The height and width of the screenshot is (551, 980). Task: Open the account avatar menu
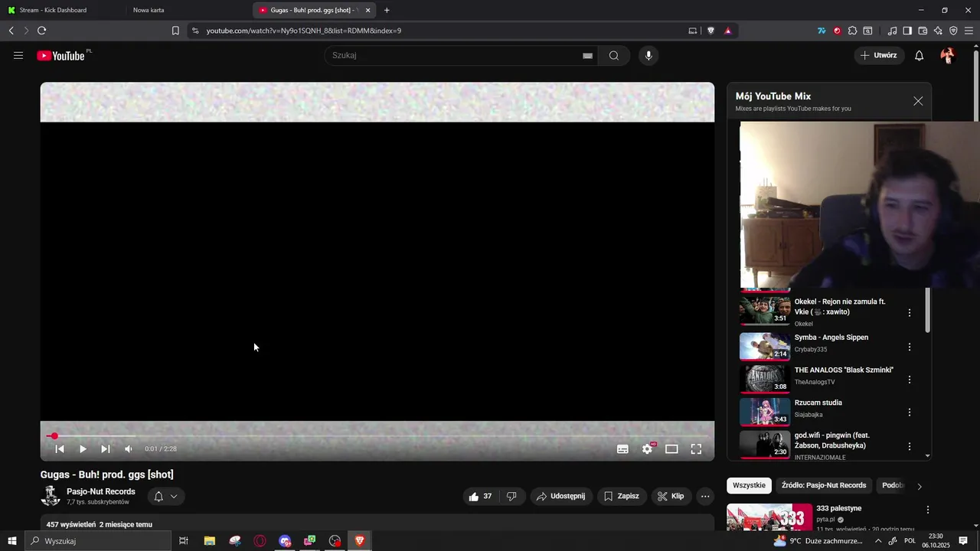click(948, 55)
